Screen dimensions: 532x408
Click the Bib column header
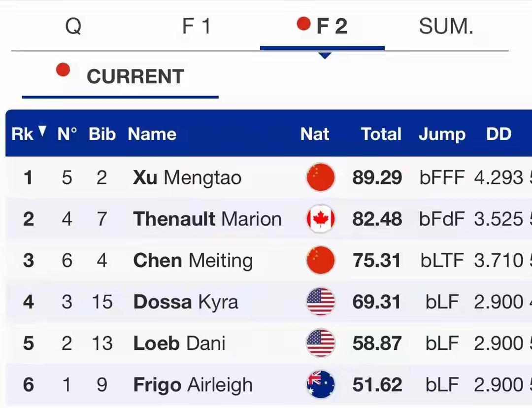102,134
